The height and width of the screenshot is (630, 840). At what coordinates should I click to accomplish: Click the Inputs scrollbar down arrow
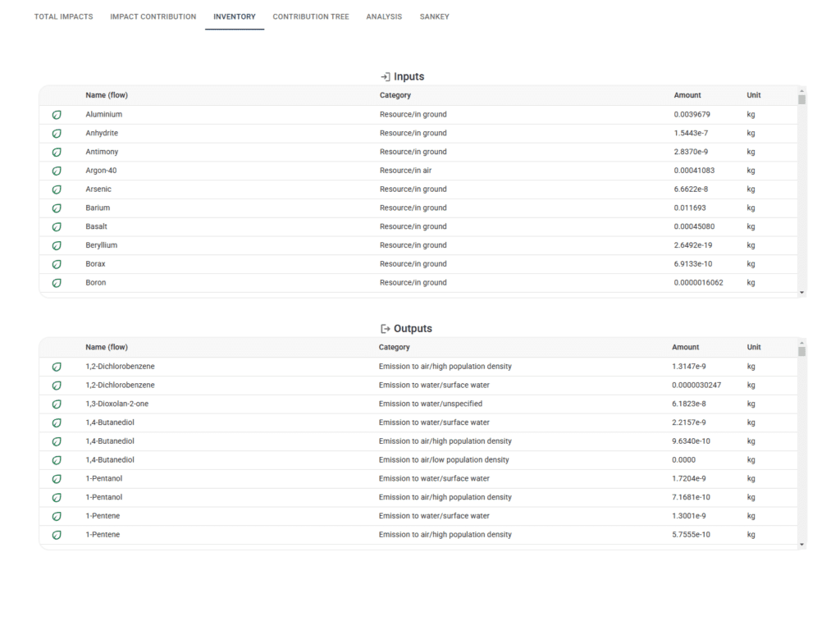(801, 292)
